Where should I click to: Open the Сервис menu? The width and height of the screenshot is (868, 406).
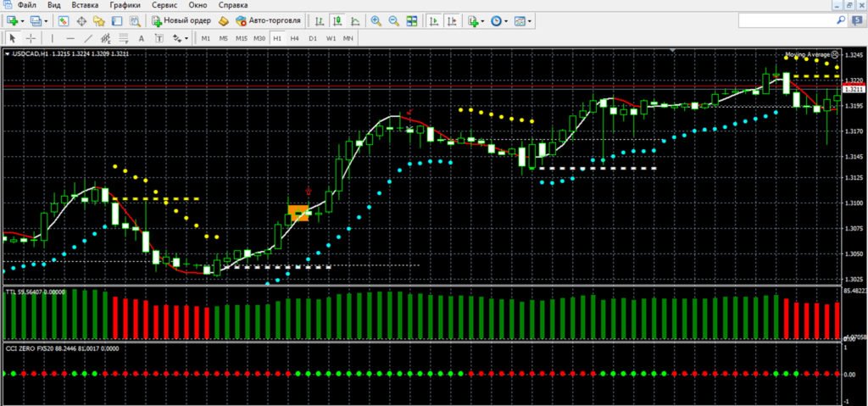pos(164,5)
